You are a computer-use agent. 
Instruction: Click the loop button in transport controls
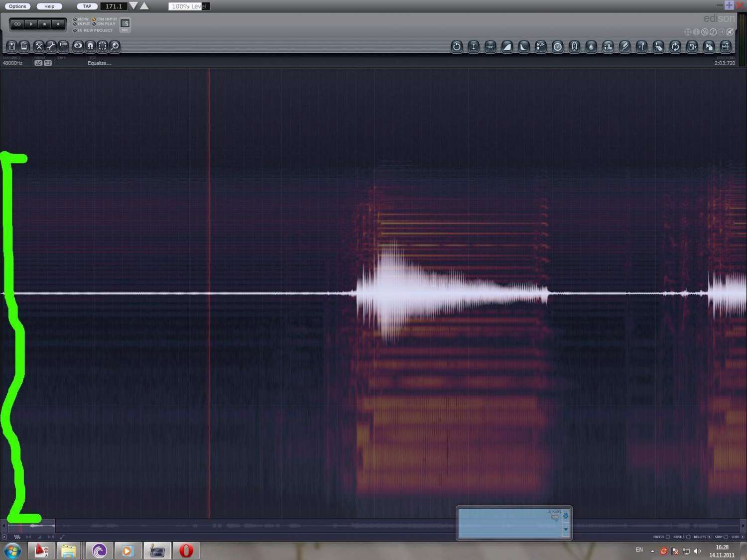[x=17, y=24]
